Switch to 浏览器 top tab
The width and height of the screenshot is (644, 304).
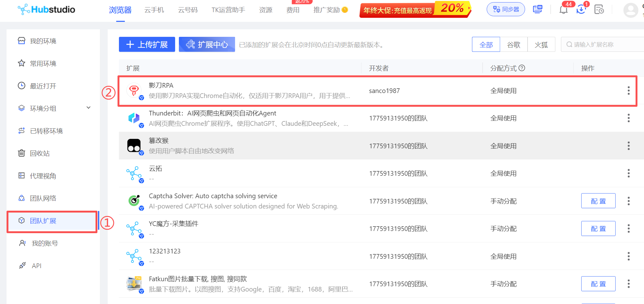click(120, 10)
